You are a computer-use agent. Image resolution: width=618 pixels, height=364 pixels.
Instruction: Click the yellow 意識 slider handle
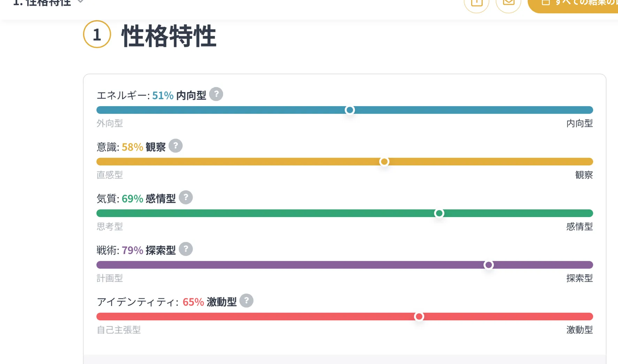click(384, 162)
